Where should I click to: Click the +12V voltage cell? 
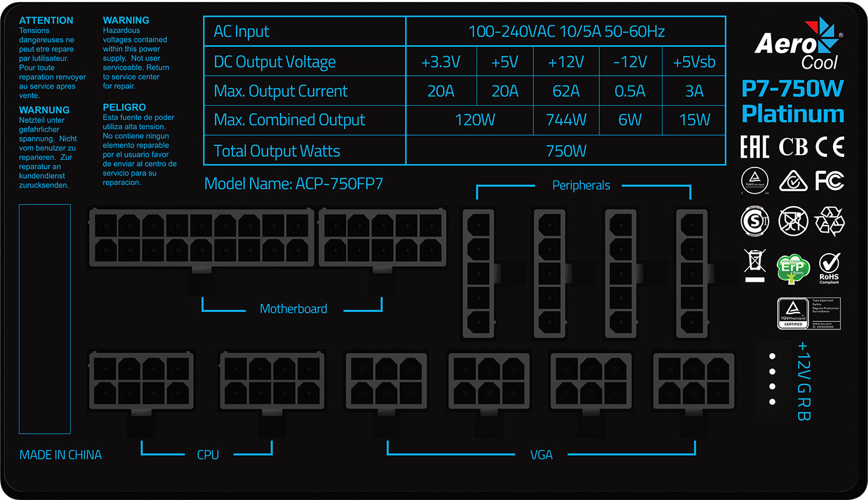566,62
